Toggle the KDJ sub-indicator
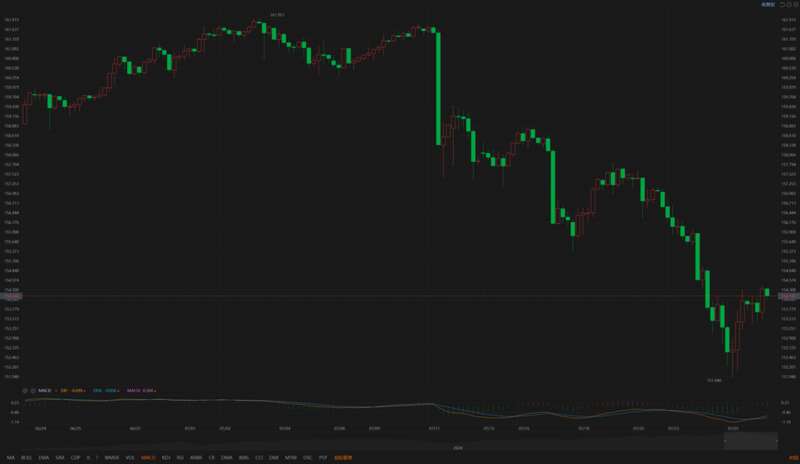800x464 pixels. point(166,458)
